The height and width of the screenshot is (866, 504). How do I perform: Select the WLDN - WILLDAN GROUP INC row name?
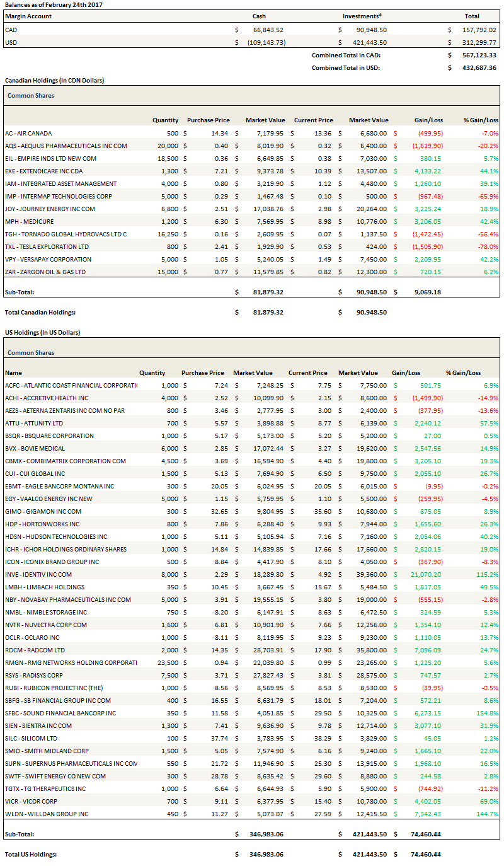pyautogui.click(x=47, y=814)
